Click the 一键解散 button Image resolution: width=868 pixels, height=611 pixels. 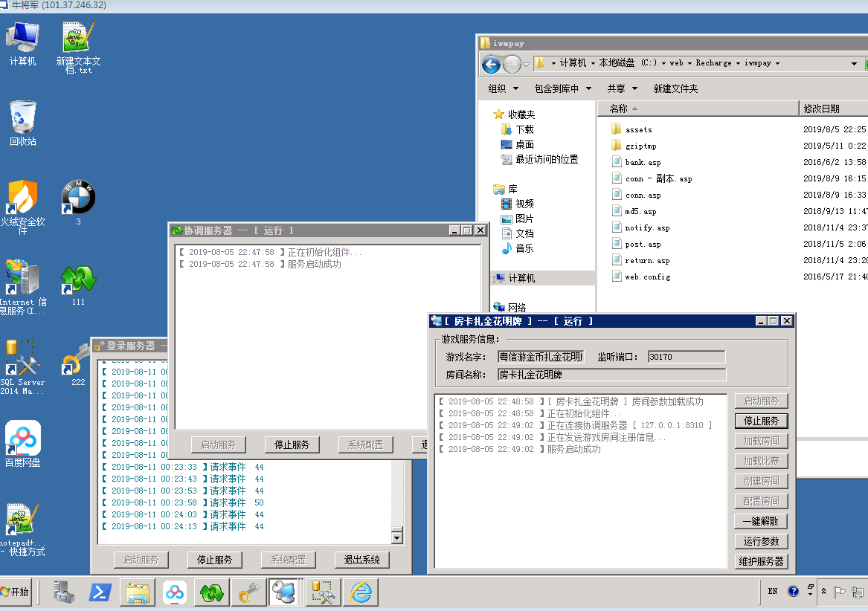pos(761,521)
